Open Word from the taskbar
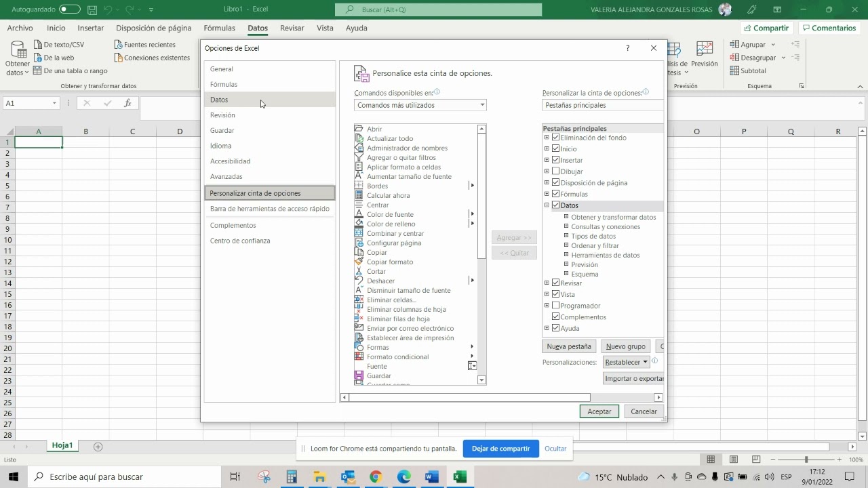This screenshot has height=488, width=868. [431, 477]
